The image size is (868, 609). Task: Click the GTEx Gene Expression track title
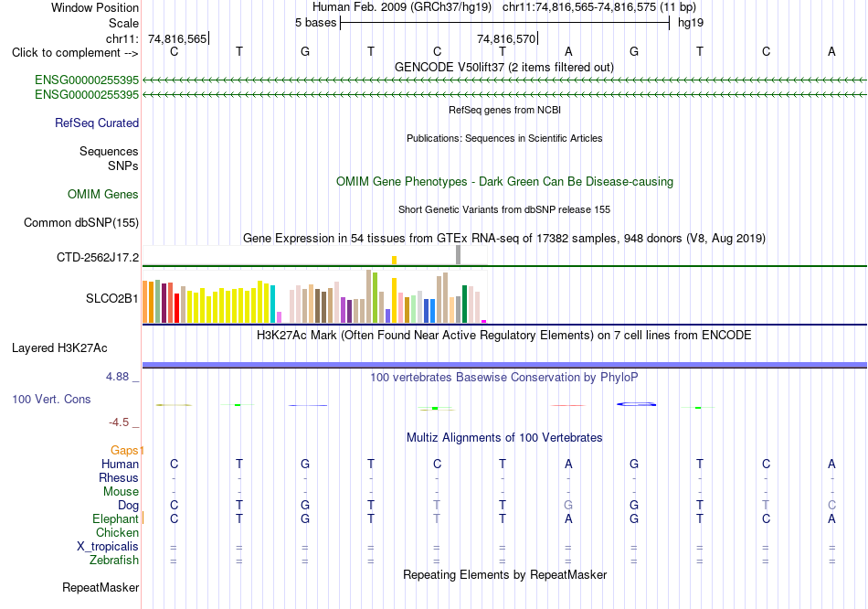tap(504, 239)
